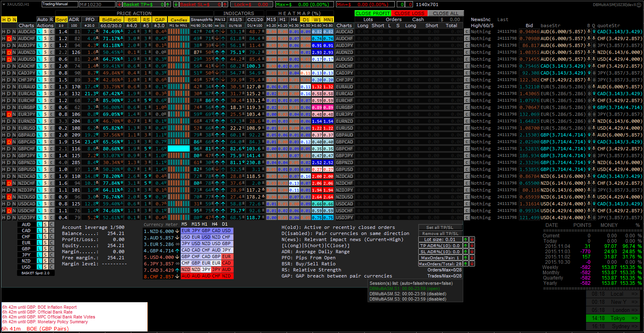Lower MaxOrders/Total with red arrow
Screen dimensions: 644x333
pyautogui.click(x=472, y=264)
